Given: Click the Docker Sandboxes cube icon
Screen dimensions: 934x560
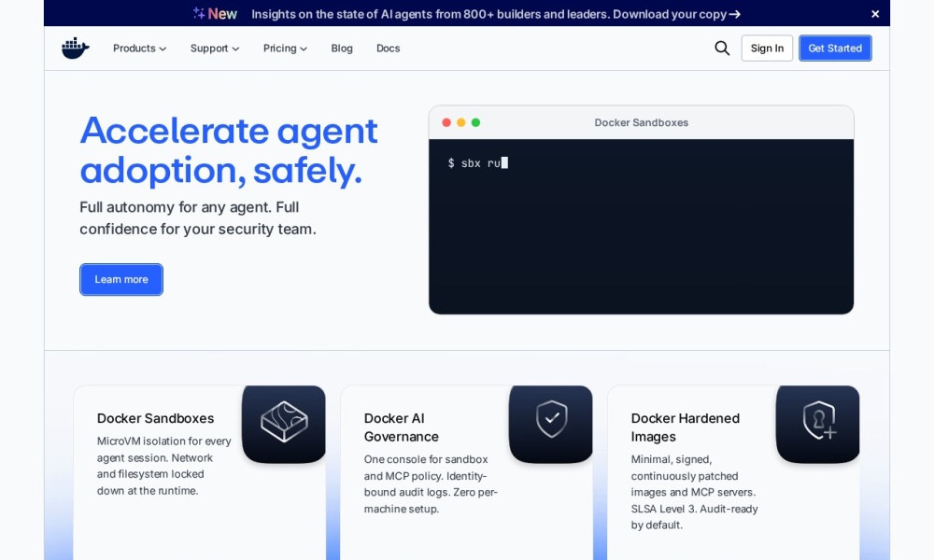Looking at the screenshot, I should click(284, 423).
